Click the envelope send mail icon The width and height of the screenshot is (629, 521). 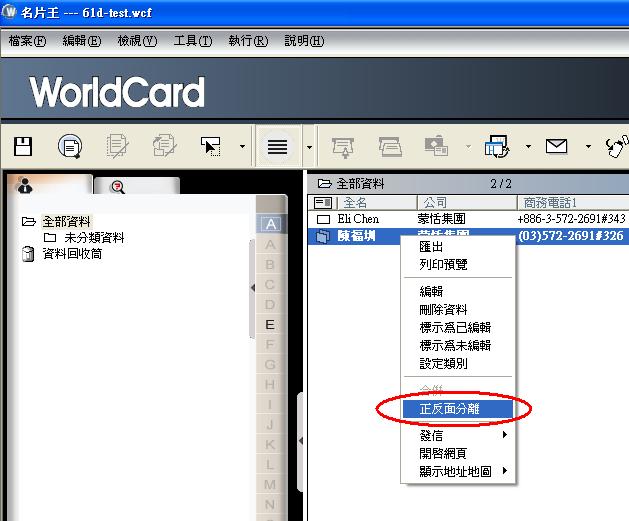(x=556, y=146)
